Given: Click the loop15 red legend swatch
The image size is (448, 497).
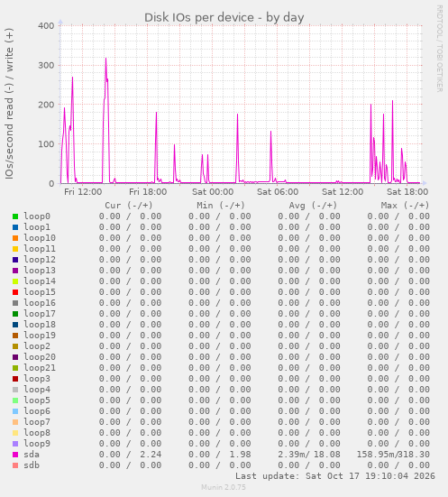Looking at the screenshot, I should tap(15, 292).
